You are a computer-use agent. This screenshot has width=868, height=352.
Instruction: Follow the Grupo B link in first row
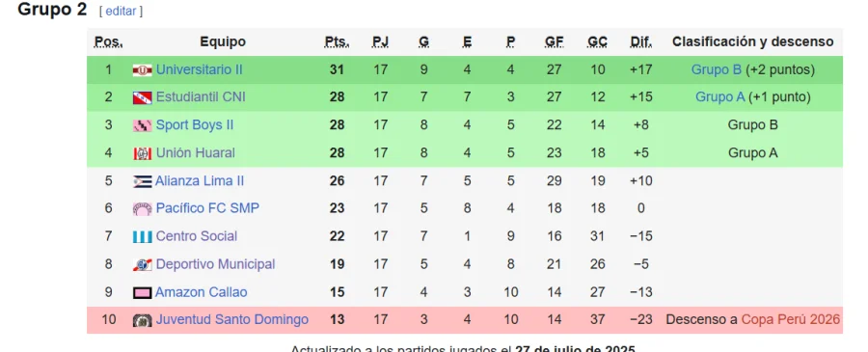pyautogui.click(x=717, y=69)
